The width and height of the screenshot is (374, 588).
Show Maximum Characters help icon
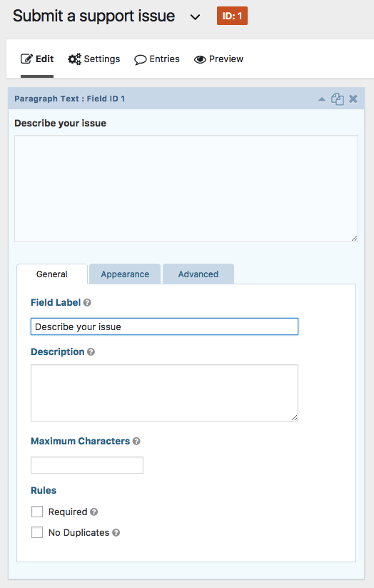(x=136, y=441)
